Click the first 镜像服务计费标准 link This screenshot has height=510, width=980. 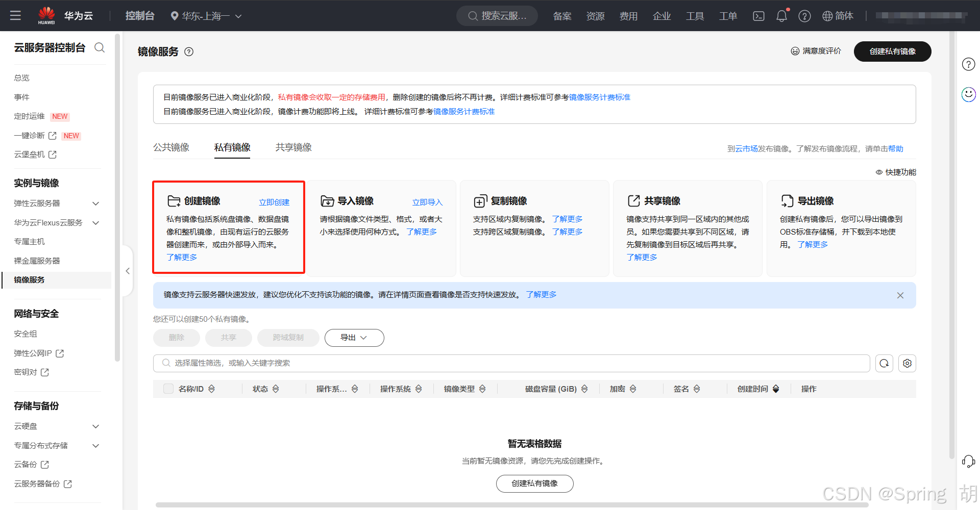pos(600,97)
